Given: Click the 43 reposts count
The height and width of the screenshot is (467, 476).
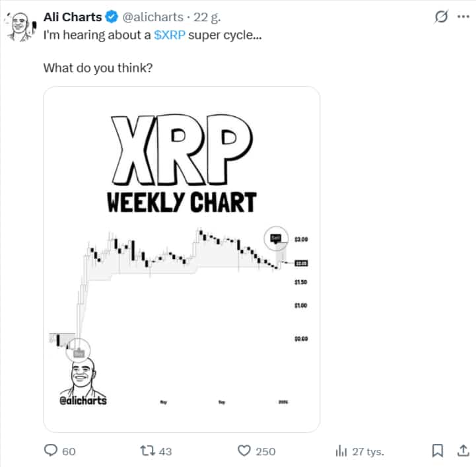Looking at the screenshot, I should [165, 451].
